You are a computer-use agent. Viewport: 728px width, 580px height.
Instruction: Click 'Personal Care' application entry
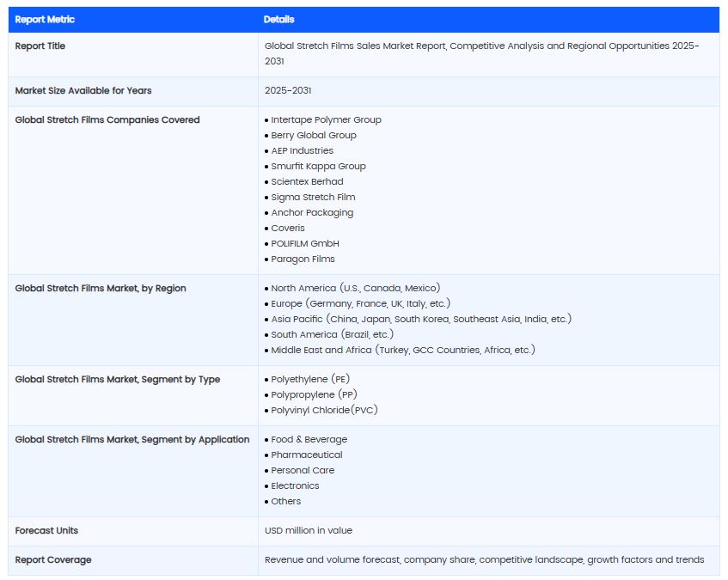click(303, 471)
